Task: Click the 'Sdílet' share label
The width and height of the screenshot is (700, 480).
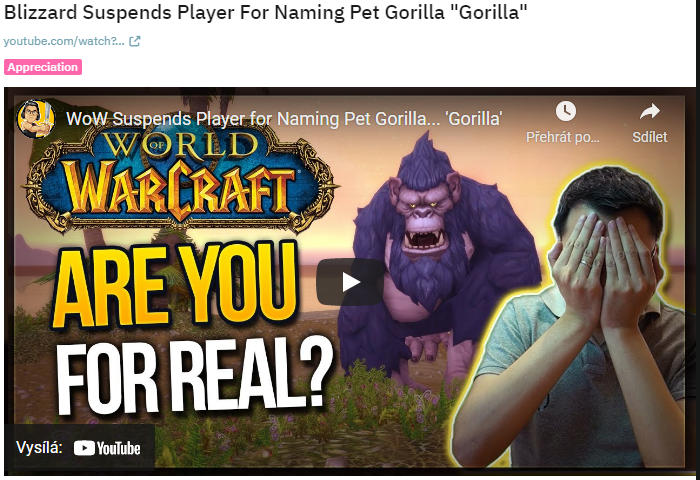Action: pyautogui.click(x=650, y=137)
